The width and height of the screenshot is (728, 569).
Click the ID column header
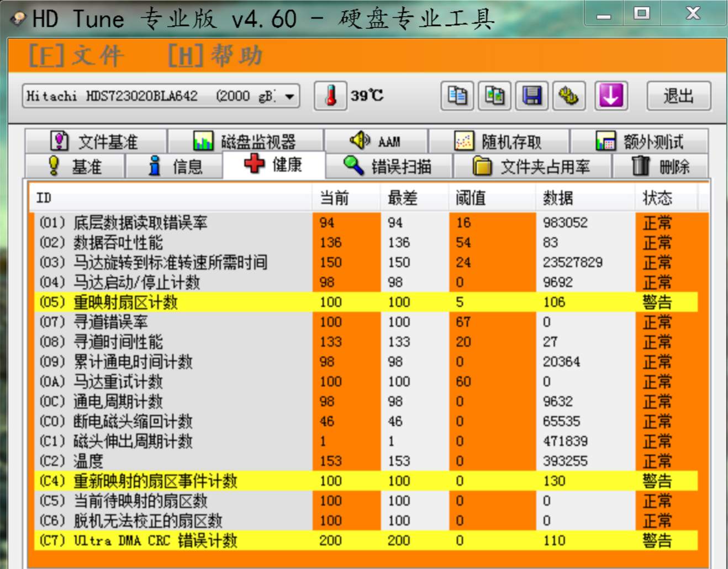point(170,198)
